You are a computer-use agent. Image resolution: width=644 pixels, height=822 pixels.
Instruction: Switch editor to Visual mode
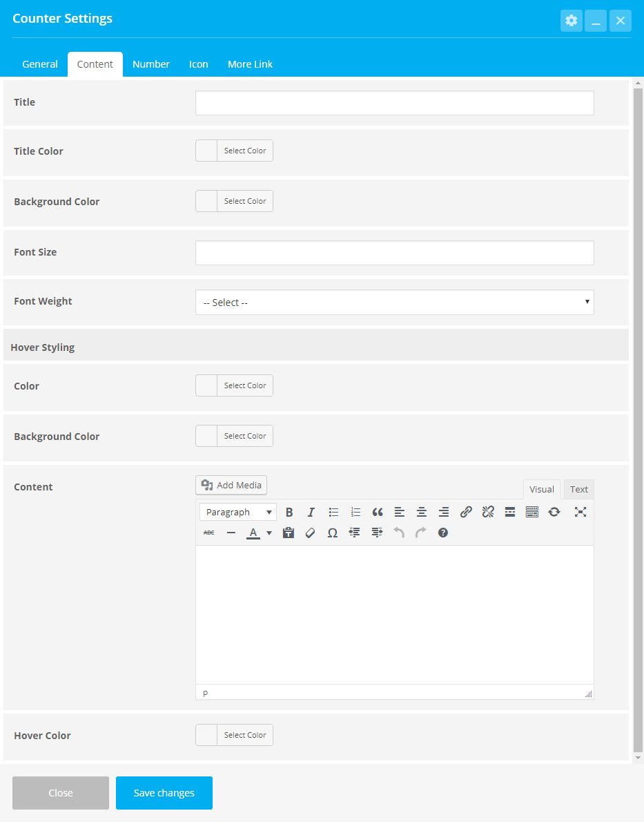(541, 489)
